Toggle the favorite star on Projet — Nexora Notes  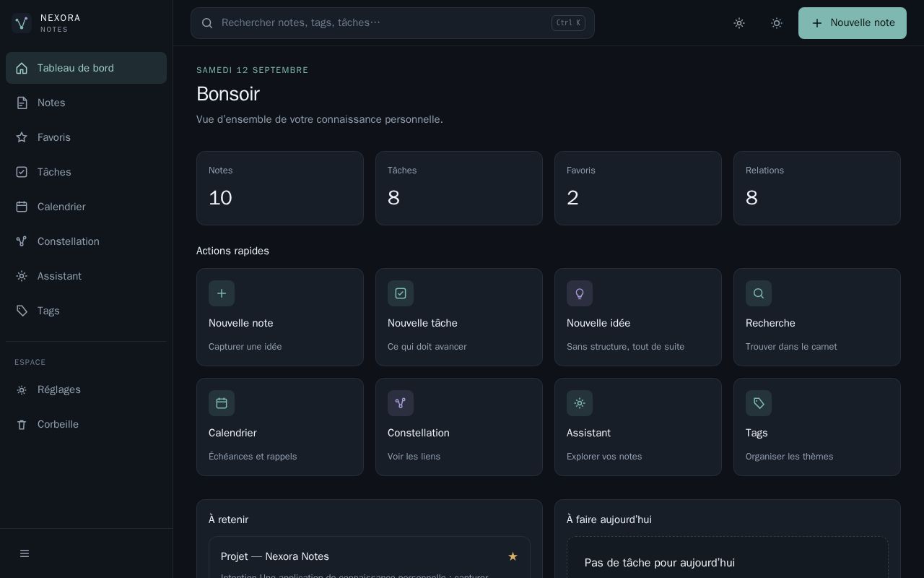point(513,556)
